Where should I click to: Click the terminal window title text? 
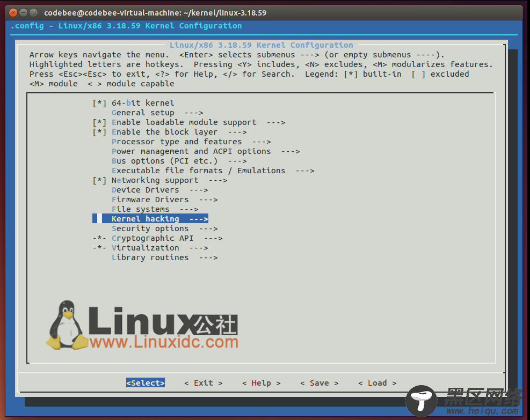tap(155, 13)
